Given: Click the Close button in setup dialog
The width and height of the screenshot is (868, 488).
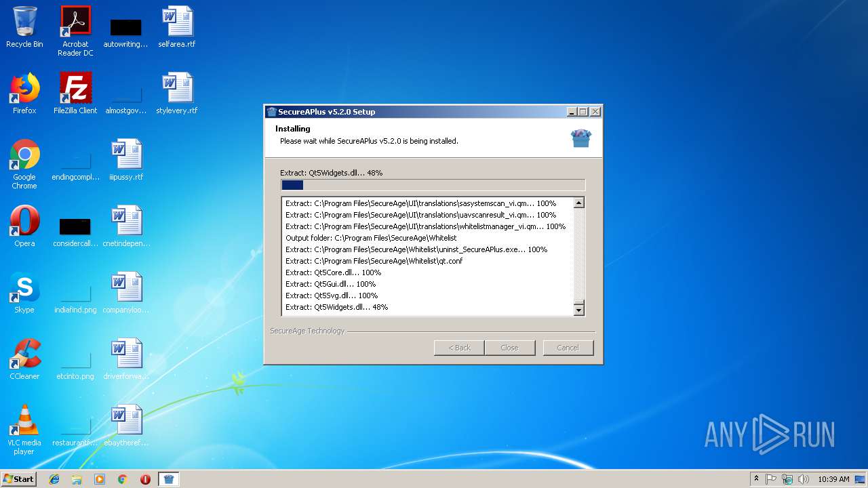Looking at the screenshot, I should point(509,348).
